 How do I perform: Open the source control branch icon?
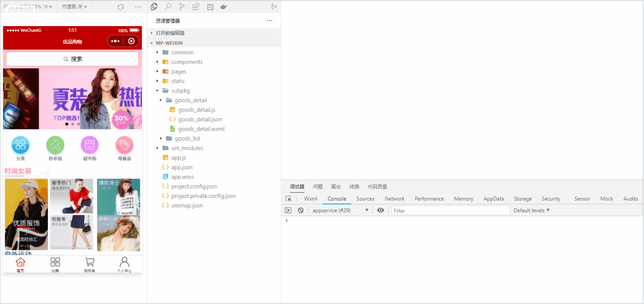(x=182, y=7)
